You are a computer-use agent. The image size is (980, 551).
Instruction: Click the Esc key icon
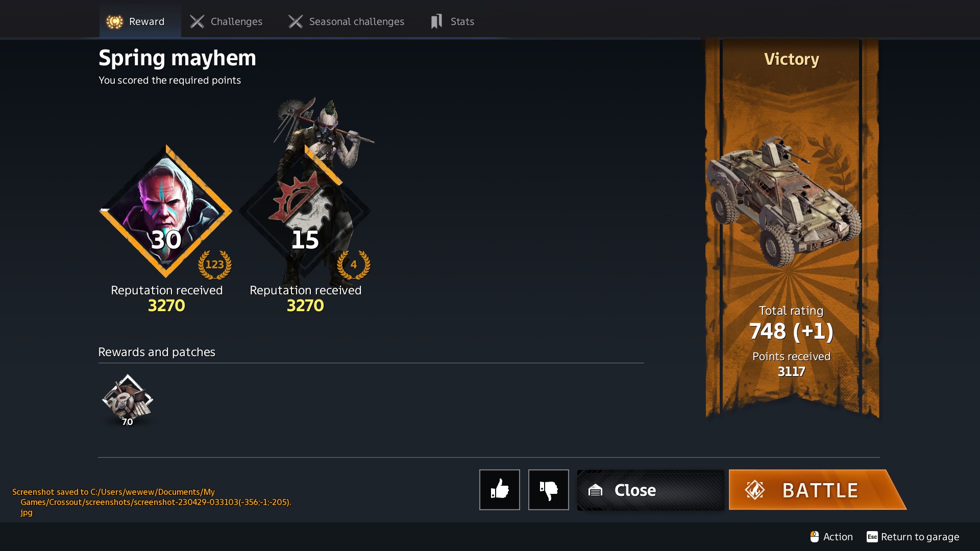(x=872, y=537)
